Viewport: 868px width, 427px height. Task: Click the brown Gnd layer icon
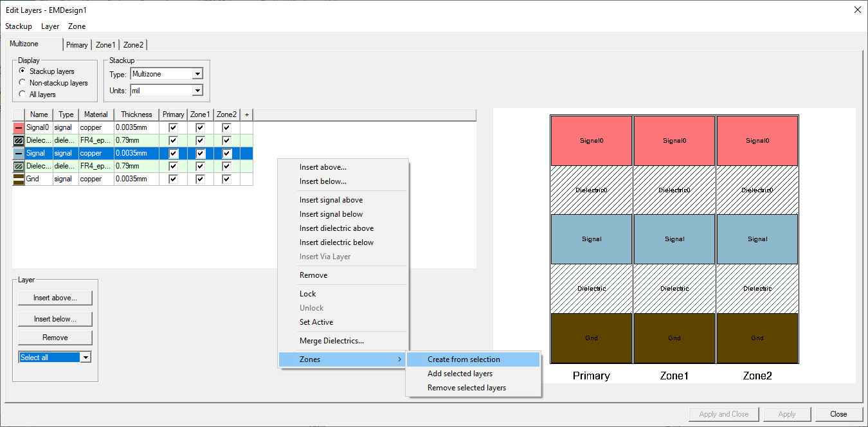[x=19, y=179]
